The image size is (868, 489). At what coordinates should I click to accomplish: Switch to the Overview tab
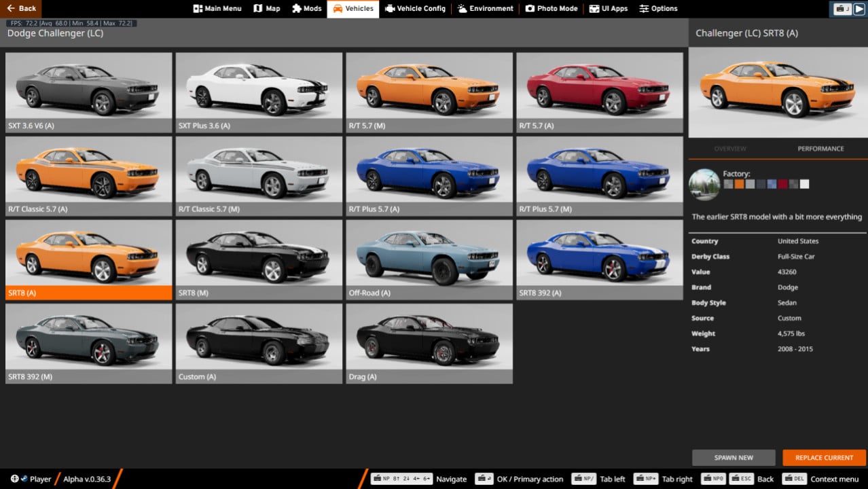730,149
